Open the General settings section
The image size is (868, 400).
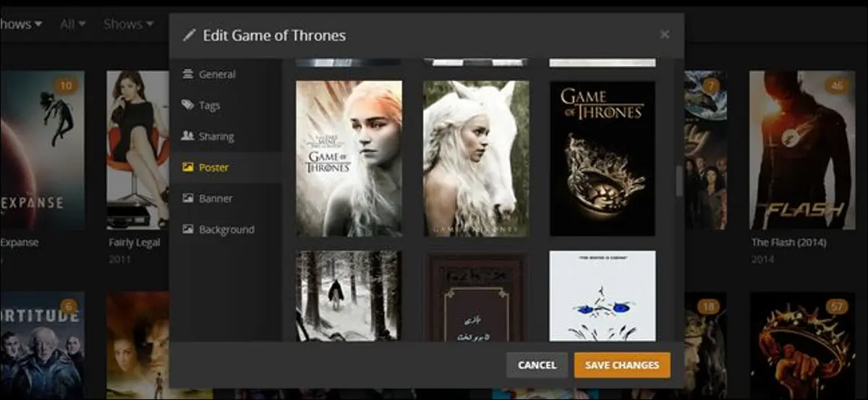(x=225, y=74)
